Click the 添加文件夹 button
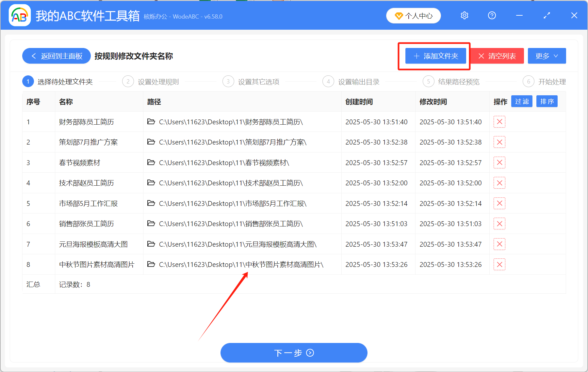Viewport: 588px width, 372px height. (x=435, y=56)
